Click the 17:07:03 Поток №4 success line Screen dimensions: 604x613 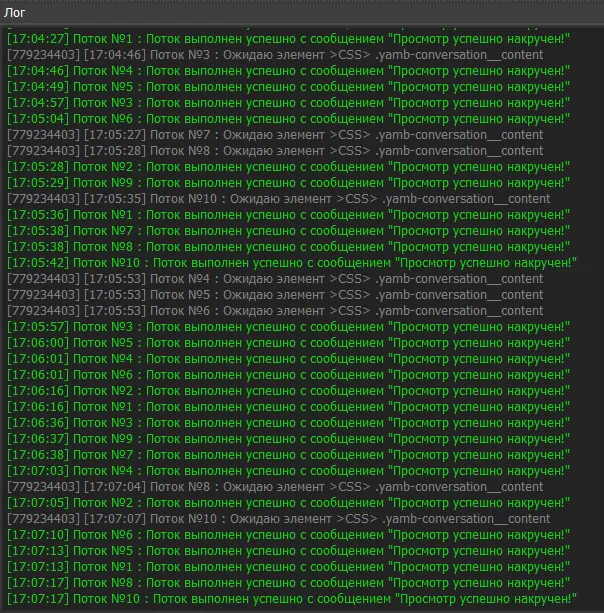(288, 471)
